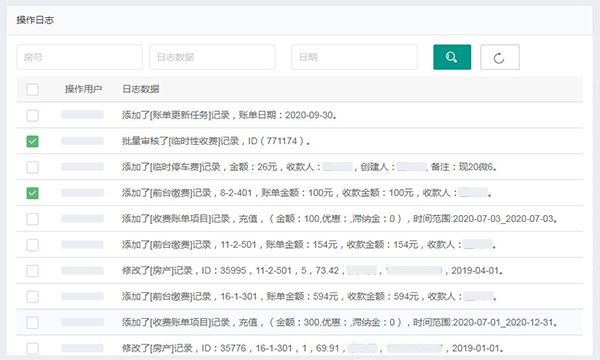Uncheck the 8-2-401 前台缴费 row checkbox

33,193
